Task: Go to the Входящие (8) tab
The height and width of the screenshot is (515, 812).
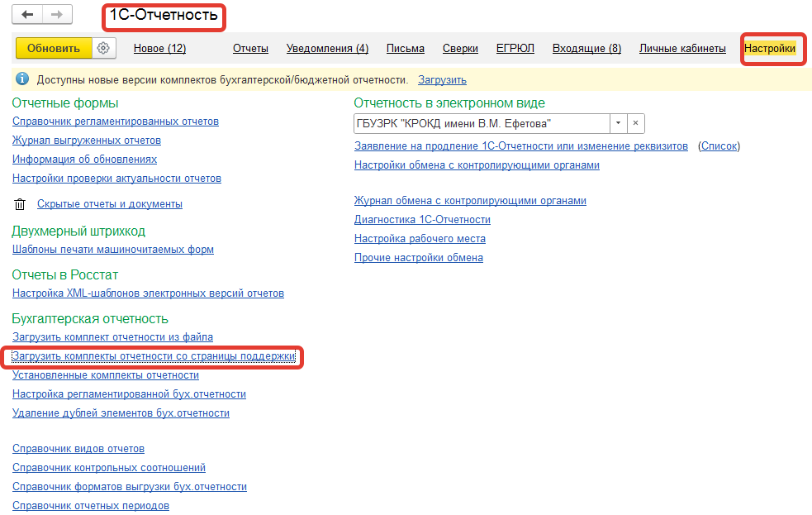Action: point(586,49)
